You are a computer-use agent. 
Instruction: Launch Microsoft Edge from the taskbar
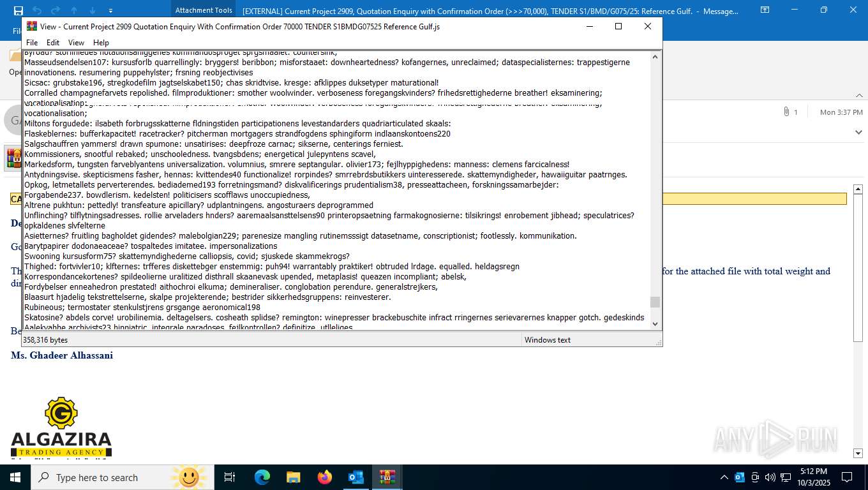pos(262,477)
